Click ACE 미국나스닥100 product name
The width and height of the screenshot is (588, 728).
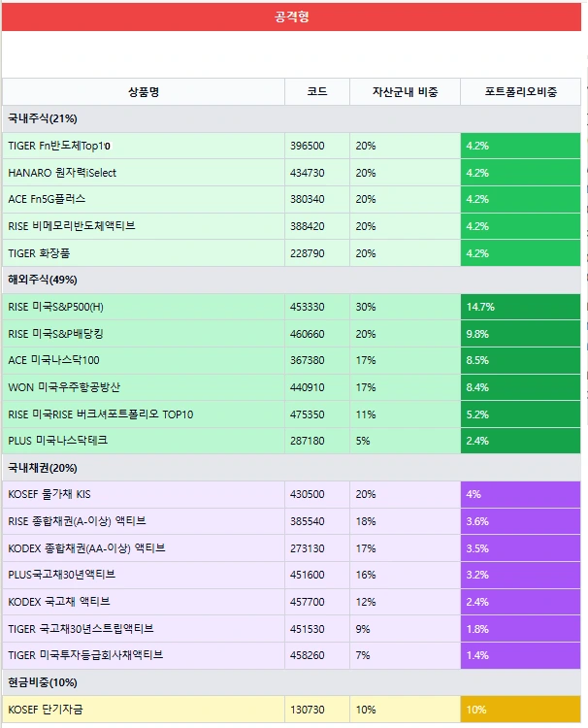point(53,360)
